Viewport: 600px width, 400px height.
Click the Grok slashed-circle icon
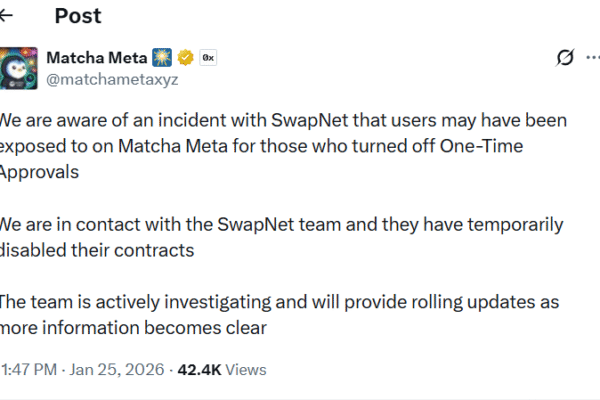(x=564, y=58)
